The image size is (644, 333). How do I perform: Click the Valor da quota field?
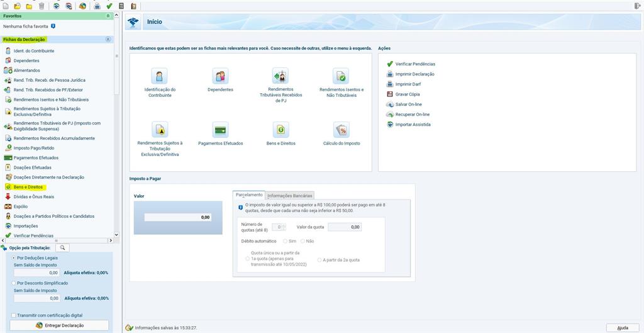[345, 227]
